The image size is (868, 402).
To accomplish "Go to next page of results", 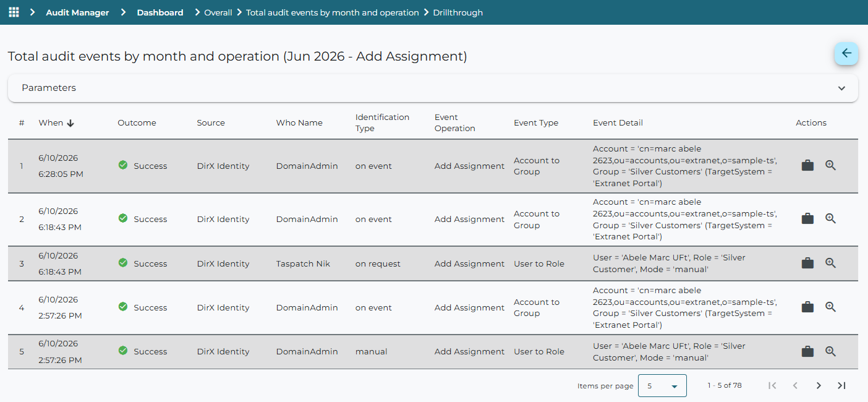I will pos(819,385).
